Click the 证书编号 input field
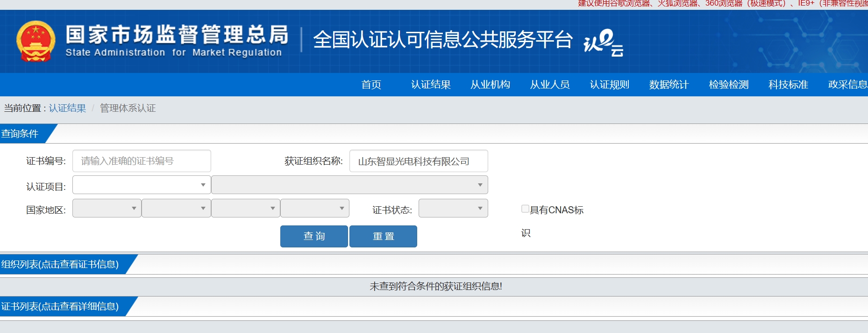Screen dimensions: 868x333 (x=142, y=161)
